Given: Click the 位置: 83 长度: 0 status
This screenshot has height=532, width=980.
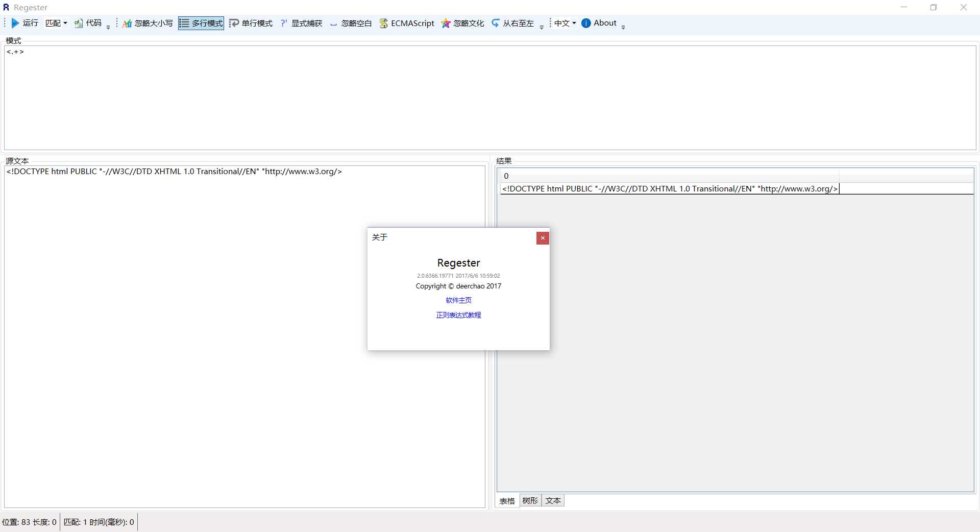Looking at the screenshot, I should 29,522.
